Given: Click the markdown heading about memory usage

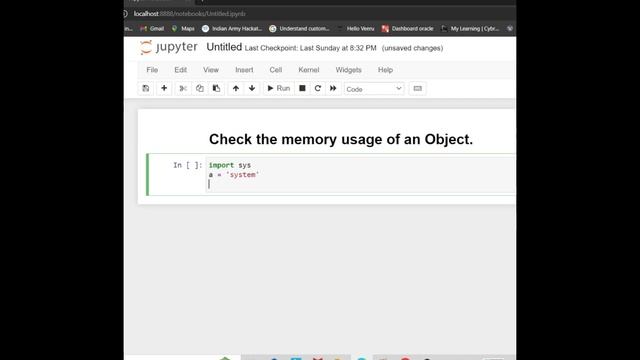Looking at the screenshot, I should tap(341, 139).
